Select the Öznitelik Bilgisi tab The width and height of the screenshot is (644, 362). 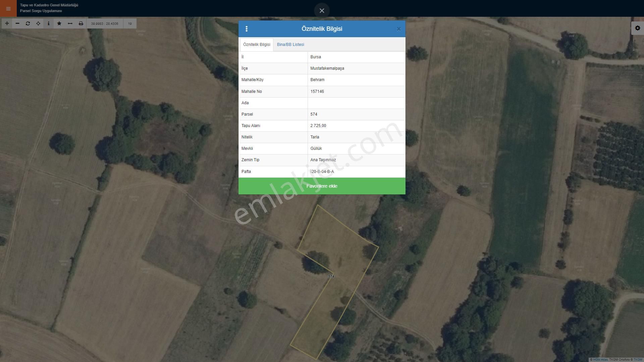pos(256,44)
